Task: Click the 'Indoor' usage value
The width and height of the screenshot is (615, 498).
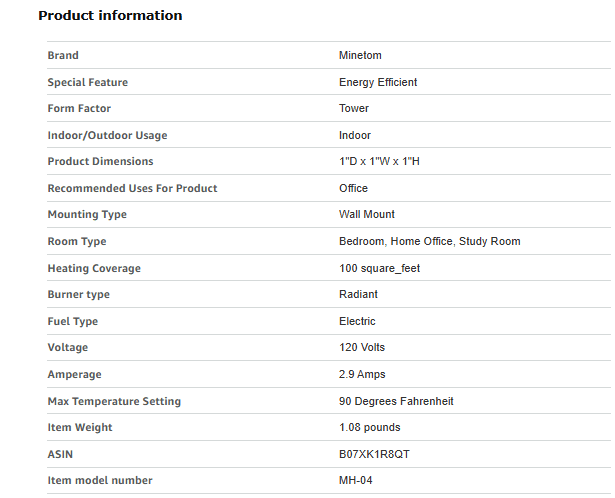Action: (x=355, y=135)
